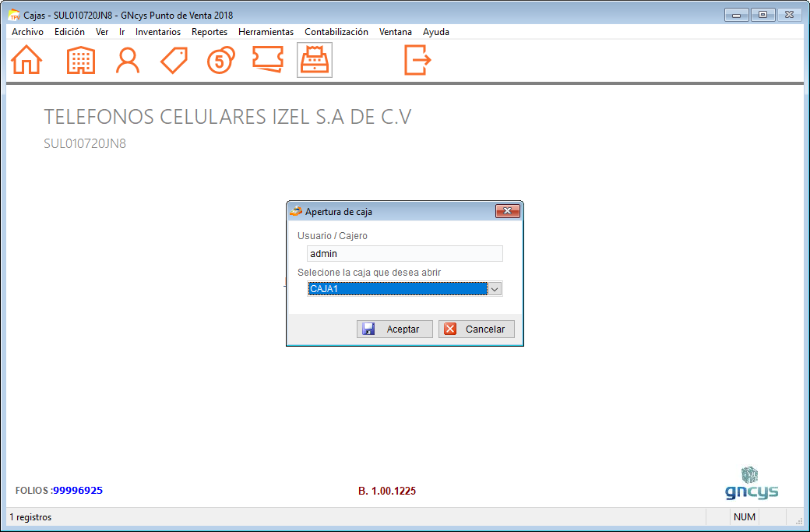810x532 pixels.
Task: Open the Ir menu
Action: (122, 31)
